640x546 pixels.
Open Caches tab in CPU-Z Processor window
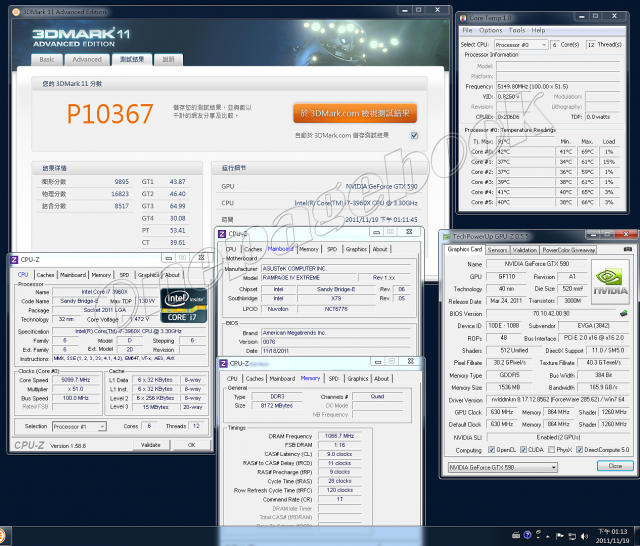(45, 275)
